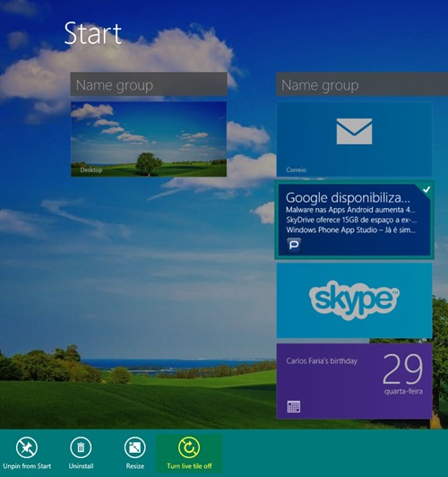Click the Uninstall text label
Image resolution: width=448 pixels, height=477 pixels.
click(81, 466)
